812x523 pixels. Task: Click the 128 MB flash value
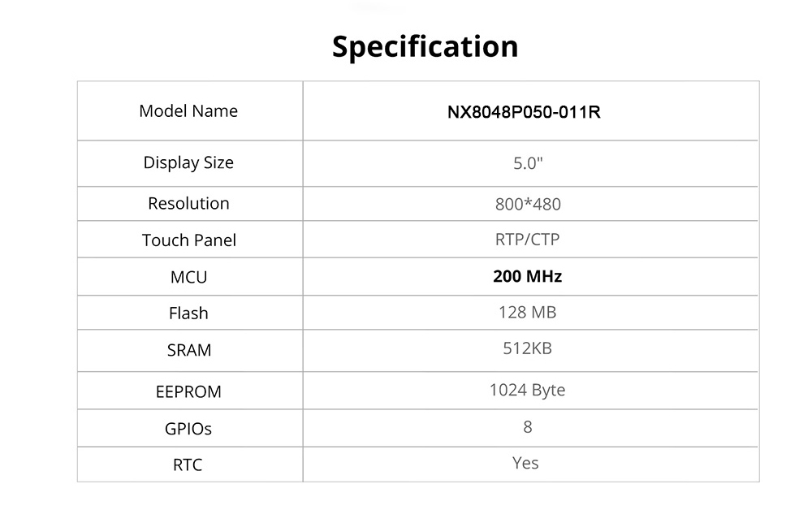[x=527, y=312]
